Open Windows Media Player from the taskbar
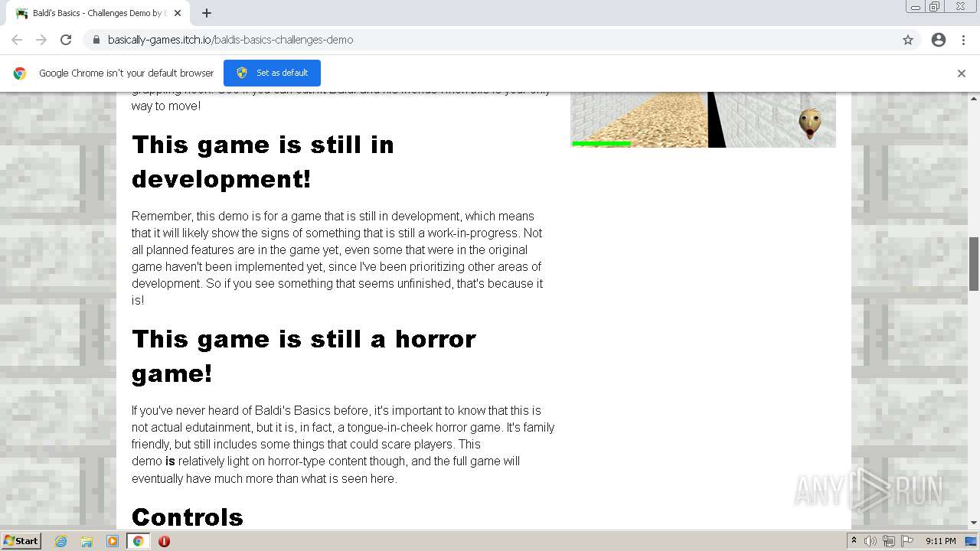 coord(113,541)
